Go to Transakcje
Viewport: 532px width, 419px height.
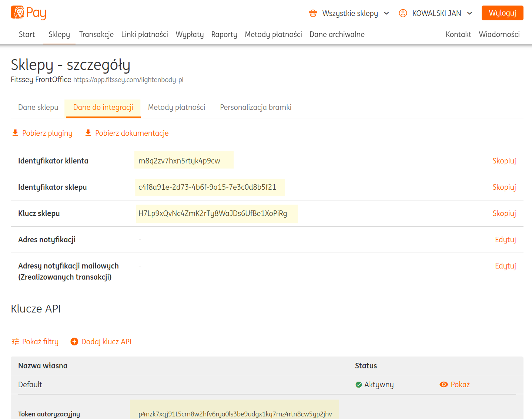[96, 34]
